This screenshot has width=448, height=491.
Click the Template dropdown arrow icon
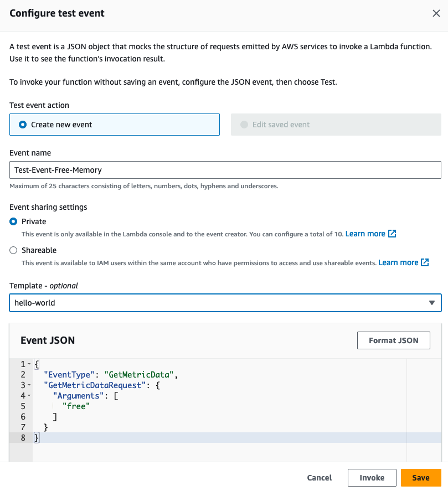(432, 303)
